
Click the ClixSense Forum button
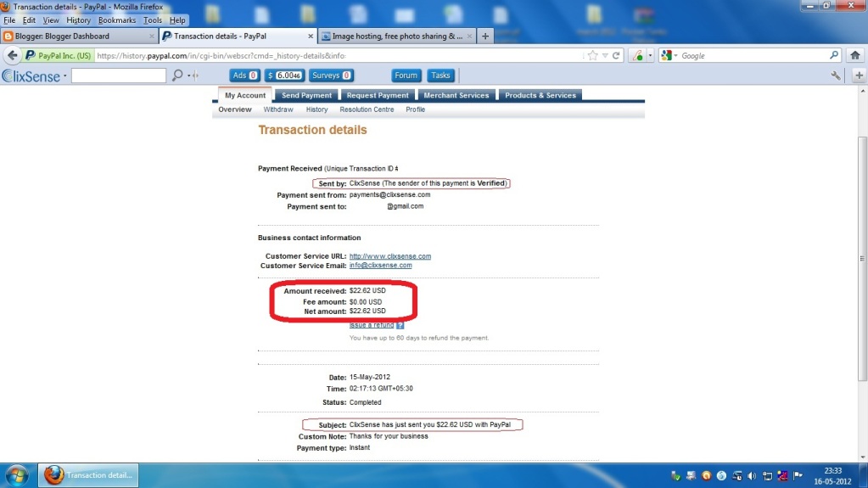point(406,76)
